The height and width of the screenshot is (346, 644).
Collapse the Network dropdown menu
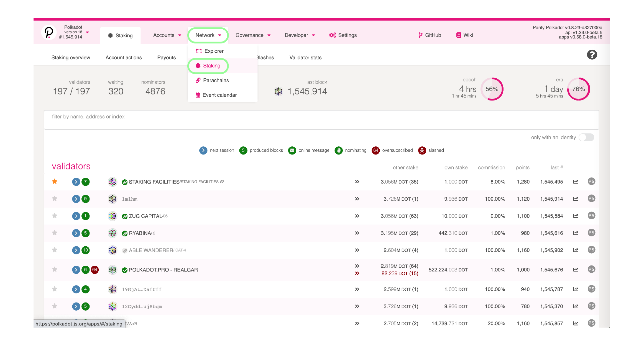(x=208, y=35)
